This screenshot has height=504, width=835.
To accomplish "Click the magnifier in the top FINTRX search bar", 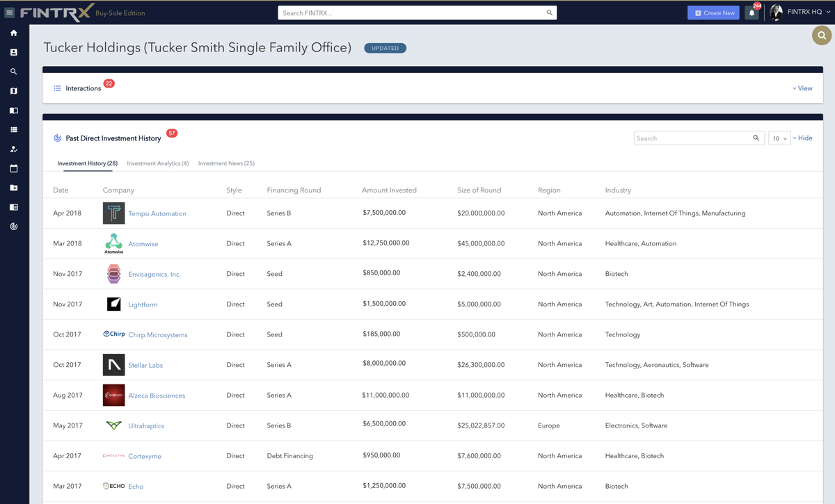I will [x=550, y=13].
